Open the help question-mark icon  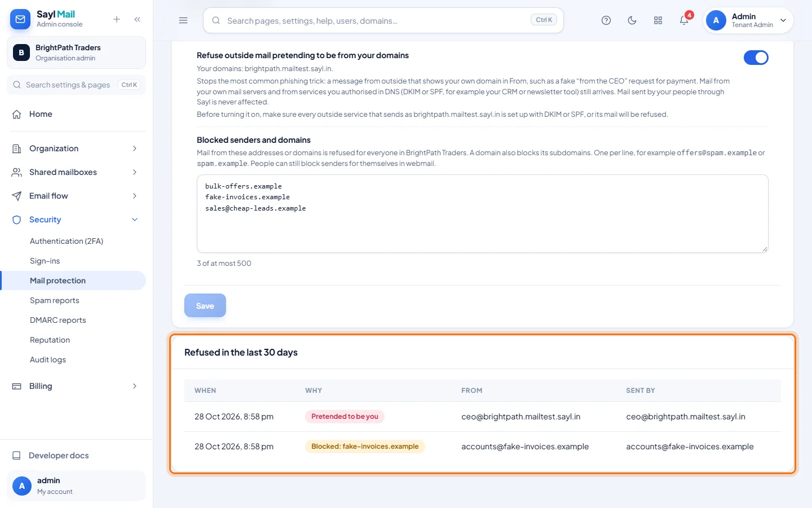pyautogui.click(x=606, y=20)
